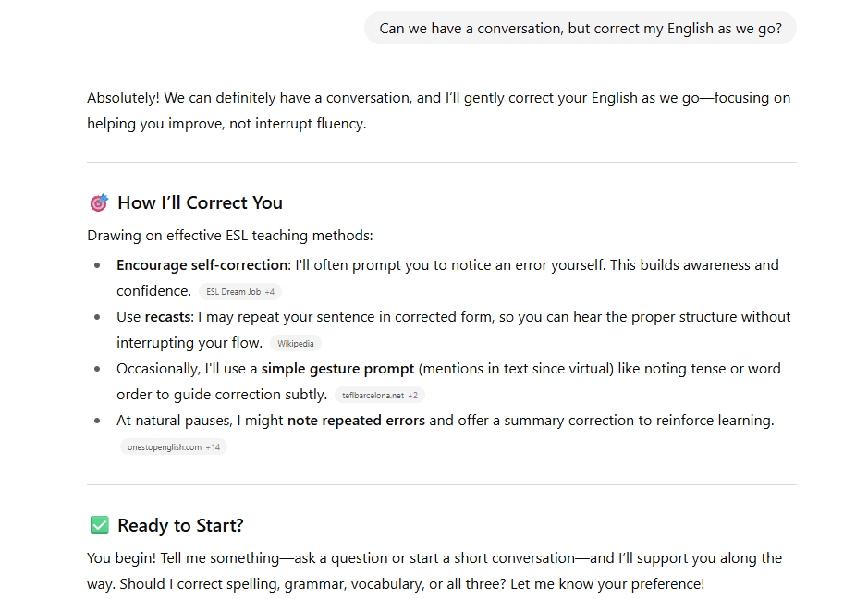Open the ESL Dream Job citation chip
The width and height of the screenshot is (868, 599).
point(240,292)
